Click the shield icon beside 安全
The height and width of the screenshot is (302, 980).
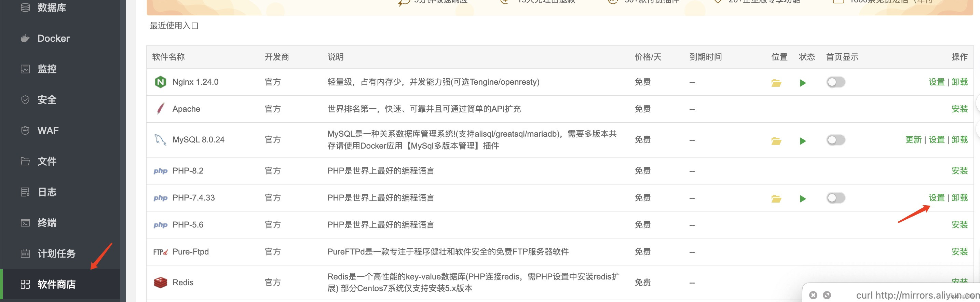point(25,100)
